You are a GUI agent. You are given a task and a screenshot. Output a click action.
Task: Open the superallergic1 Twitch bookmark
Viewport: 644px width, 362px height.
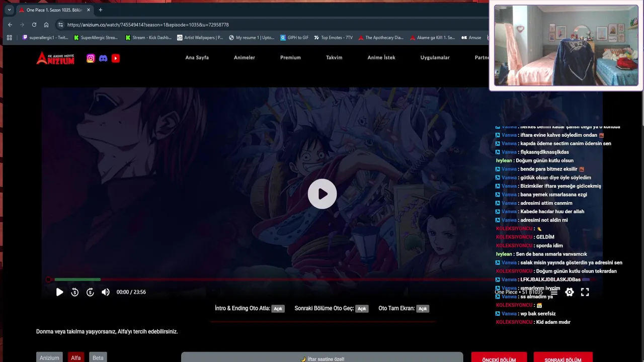point(45,37)
